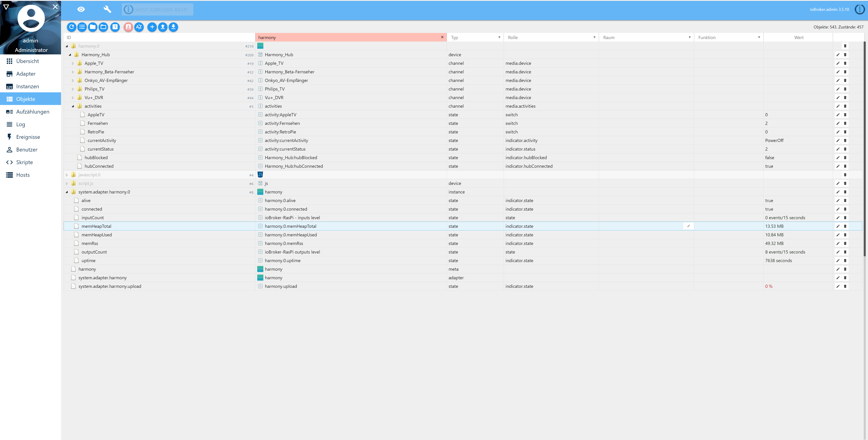Expand all nodes with the open-folder icon
Image resolution: width=868 pixels, height=440 pixels.
[104, 27]
